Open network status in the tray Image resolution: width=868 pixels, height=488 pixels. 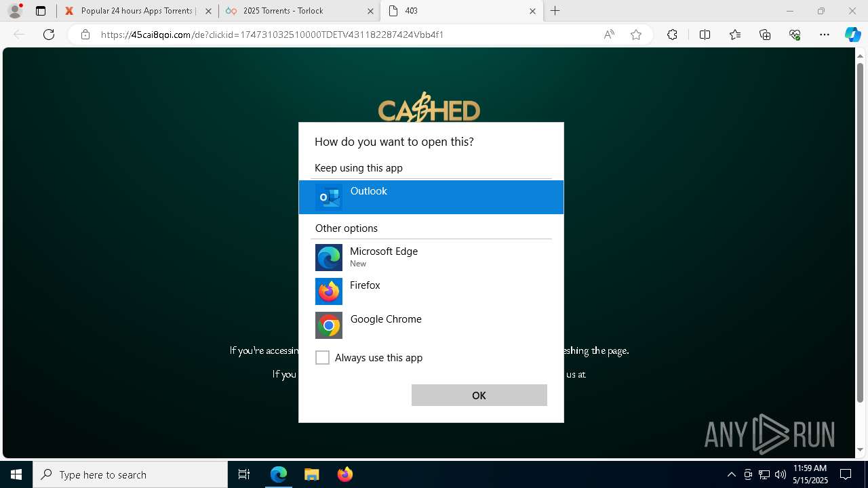tap(764, 474)
